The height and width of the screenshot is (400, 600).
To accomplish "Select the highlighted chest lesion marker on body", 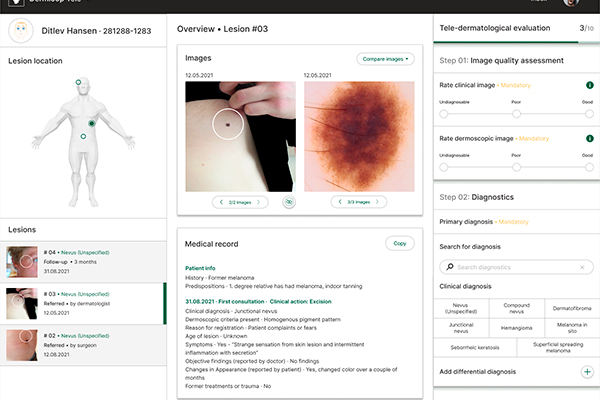I will tap(92, 122).
